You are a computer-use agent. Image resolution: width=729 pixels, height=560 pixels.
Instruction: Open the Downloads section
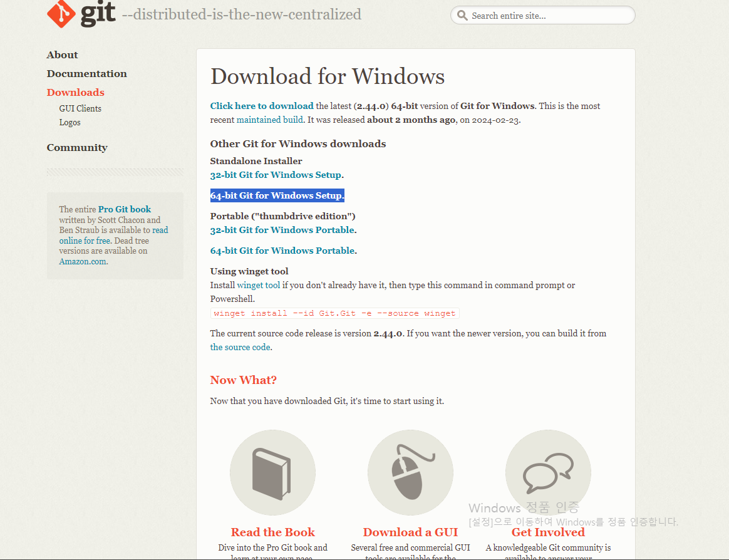tap(75, 92)
